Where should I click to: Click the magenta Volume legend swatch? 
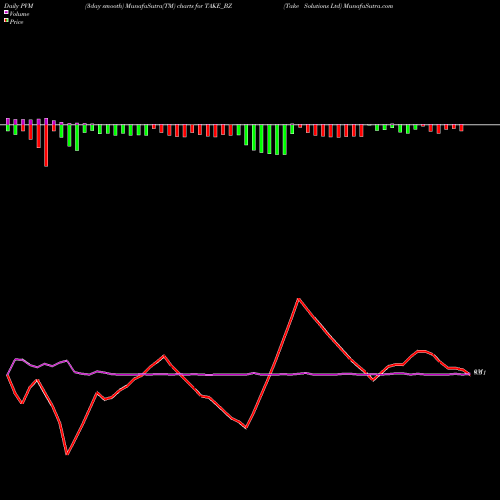coord(6,13)
